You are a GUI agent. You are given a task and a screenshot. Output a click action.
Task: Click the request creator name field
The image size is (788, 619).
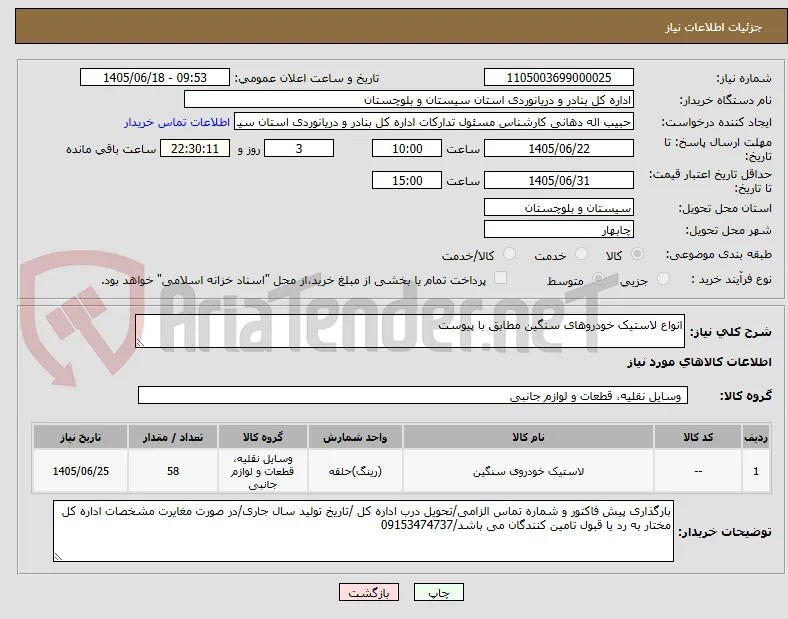tap(434, 122)
